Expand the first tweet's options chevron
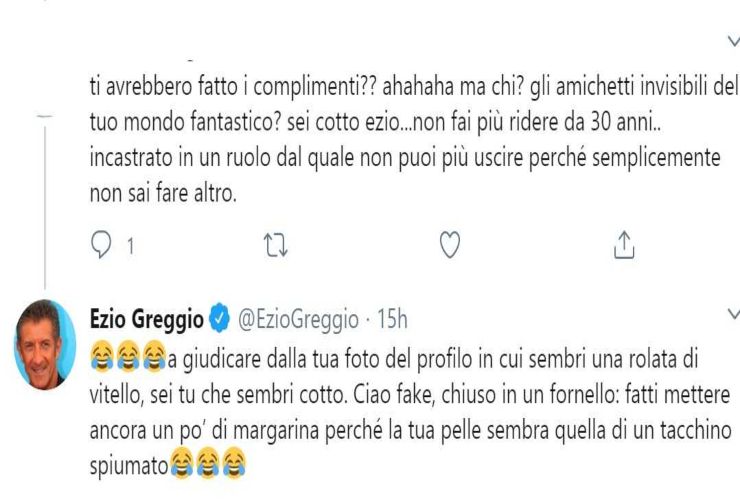Viewport: 740px width, 500px height. point(728,43)
